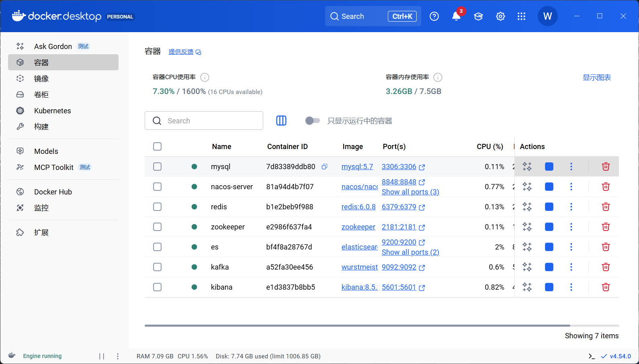Open more actions menu for nacos-server
639x364 pixels.
click(x=571, y=187)
